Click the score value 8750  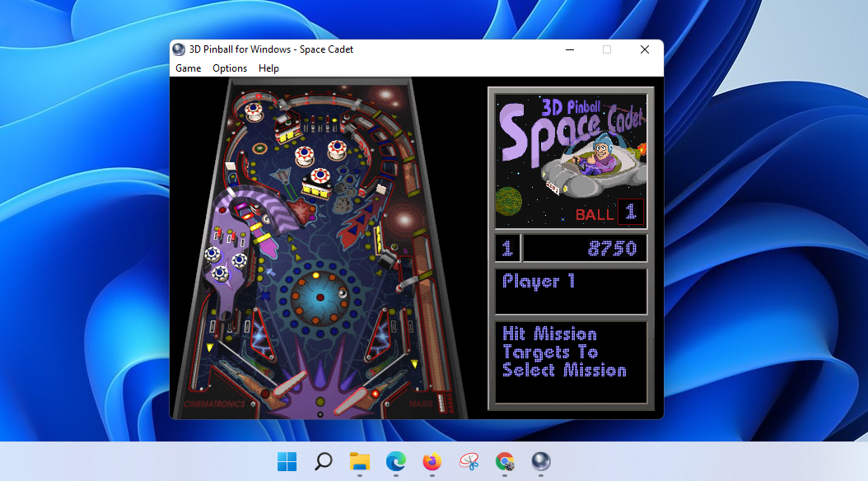tap(612, 249)
